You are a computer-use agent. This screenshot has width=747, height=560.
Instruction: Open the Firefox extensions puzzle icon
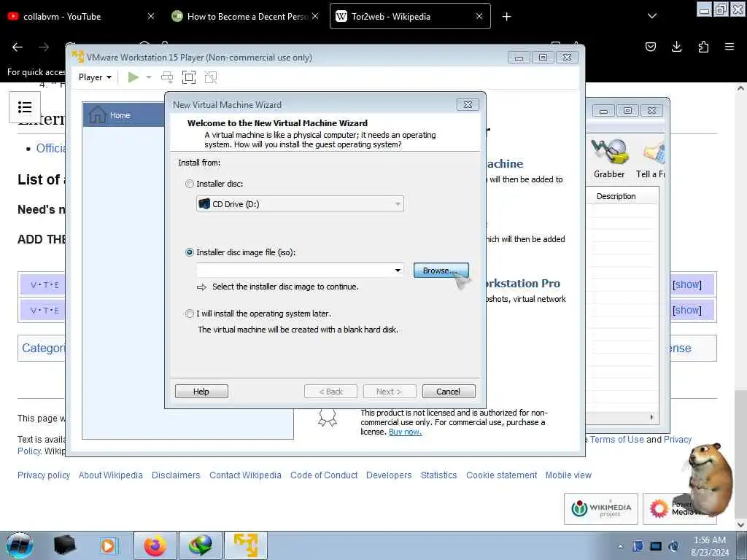(x=703, y=47)
